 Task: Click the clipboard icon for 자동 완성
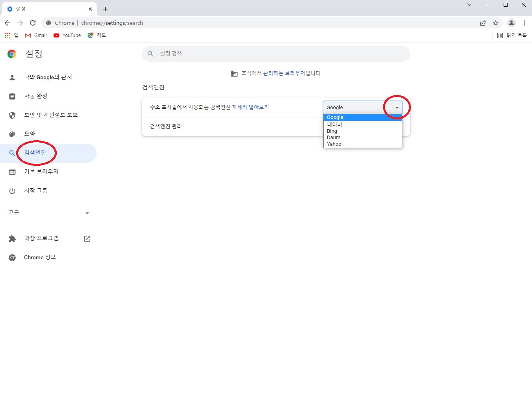click(x=12, y=96)
